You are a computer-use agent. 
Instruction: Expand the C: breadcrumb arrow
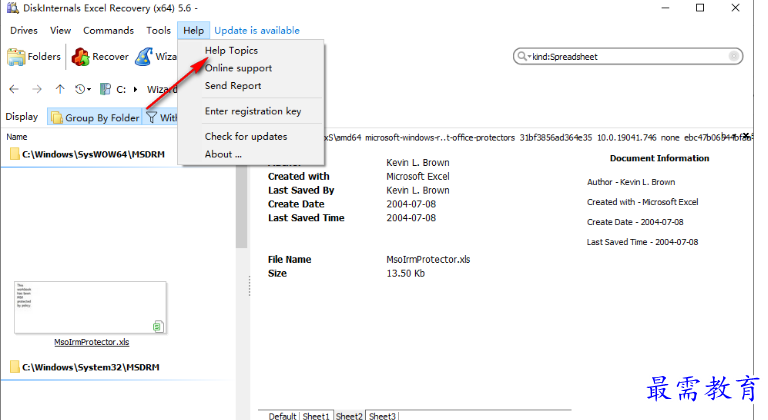pos(135,89)
